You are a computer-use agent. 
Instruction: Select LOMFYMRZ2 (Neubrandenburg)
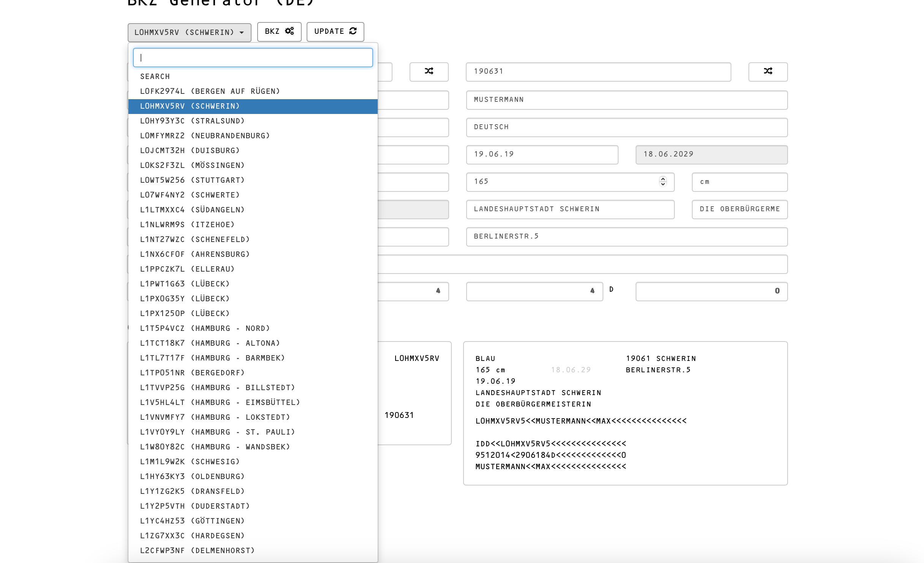click(x=253, y=136)
